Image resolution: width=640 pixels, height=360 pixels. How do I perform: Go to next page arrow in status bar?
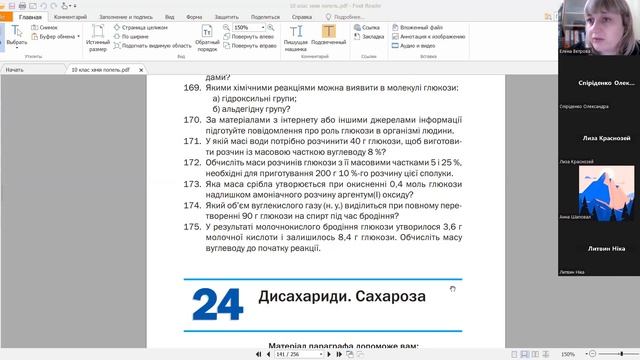click(x=329, y=354)
